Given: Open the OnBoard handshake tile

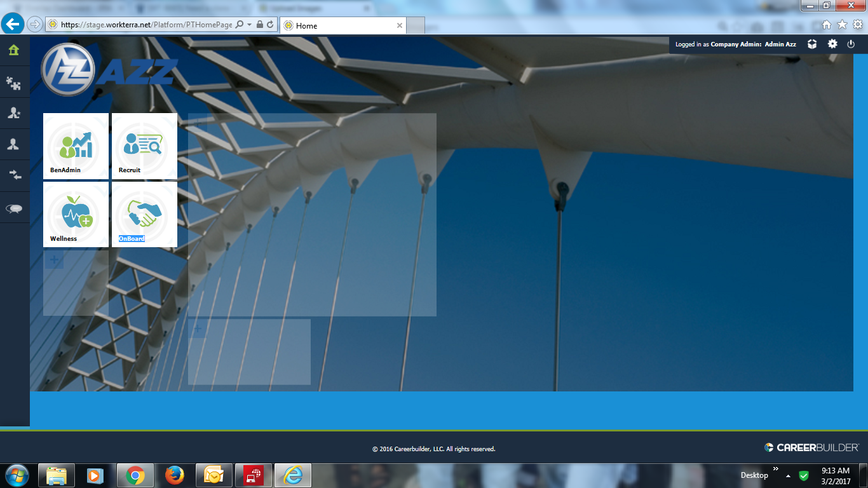Looking at the screenshot, I should coord(144,214).
